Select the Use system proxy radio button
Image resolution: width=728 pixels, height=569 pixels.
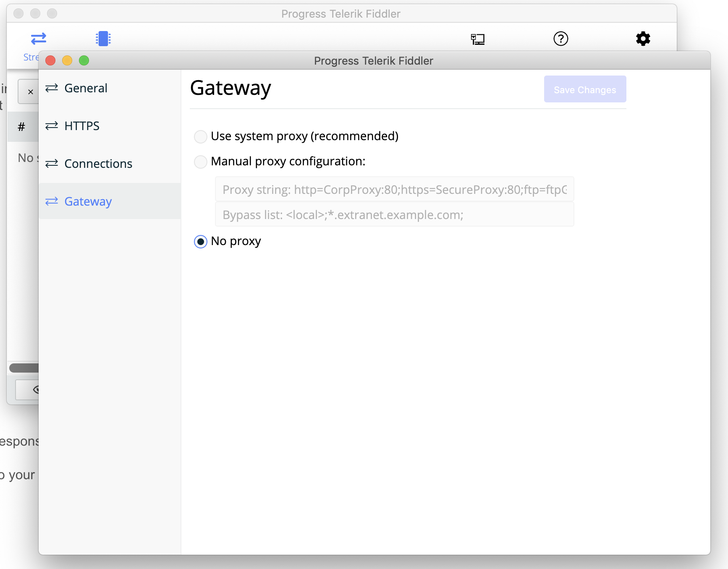(x=201, y=136)
